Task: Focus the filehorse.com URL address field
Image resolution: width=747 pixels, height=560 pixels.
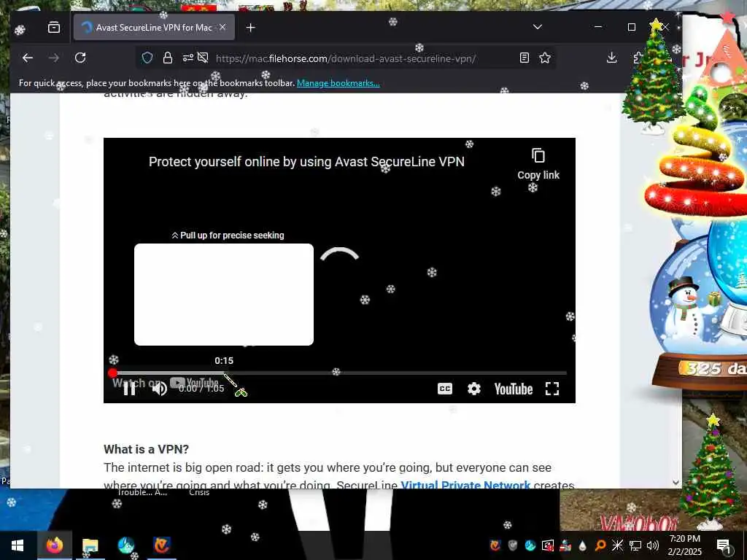Action: [x=345, y=58]
